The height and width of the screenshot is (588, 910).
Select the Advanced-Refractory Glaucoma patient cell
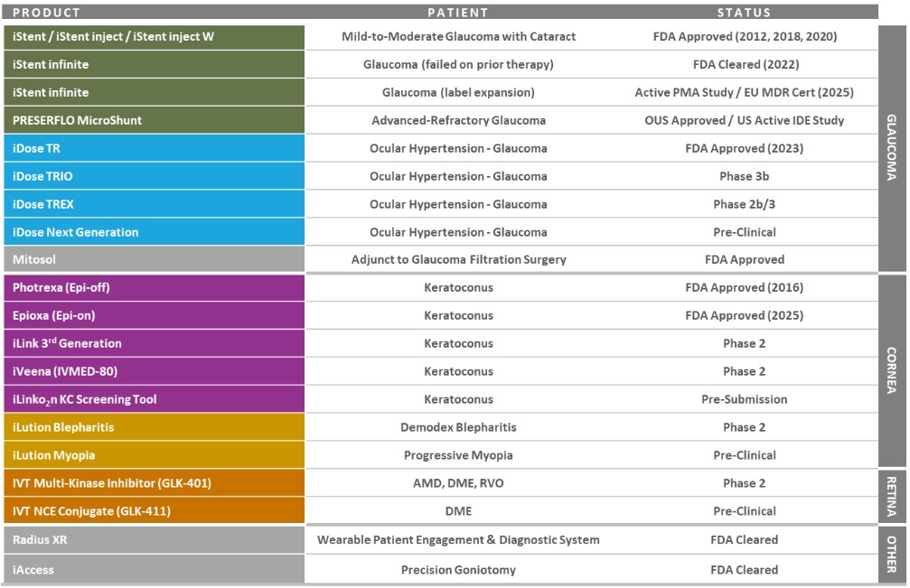click(458, 120)
